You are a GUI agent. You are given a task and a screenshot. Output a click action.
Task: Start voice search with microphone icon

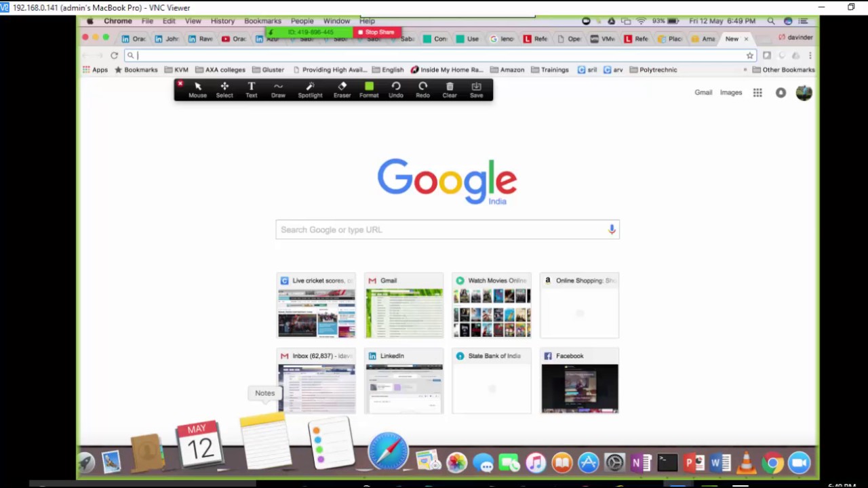tap(611, 230)
